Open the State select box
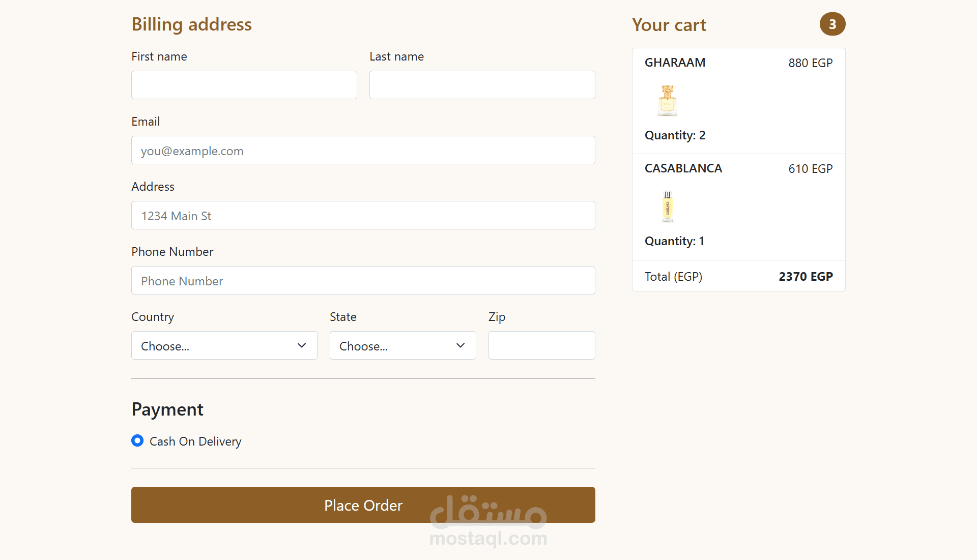 (392, 345)
